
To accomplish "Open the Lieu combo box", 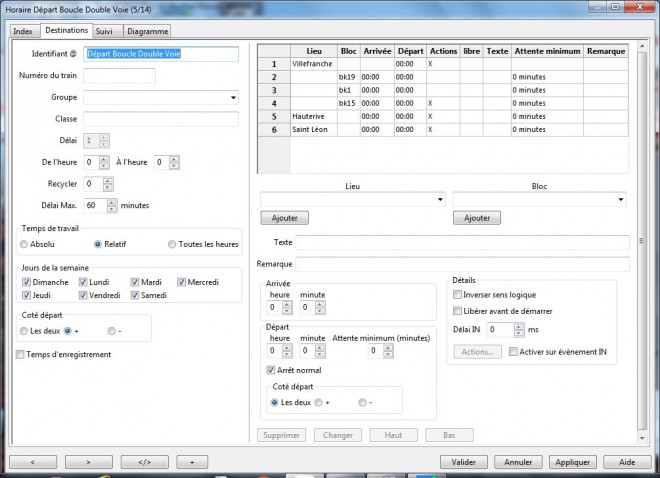I will (x=353, y=199).
